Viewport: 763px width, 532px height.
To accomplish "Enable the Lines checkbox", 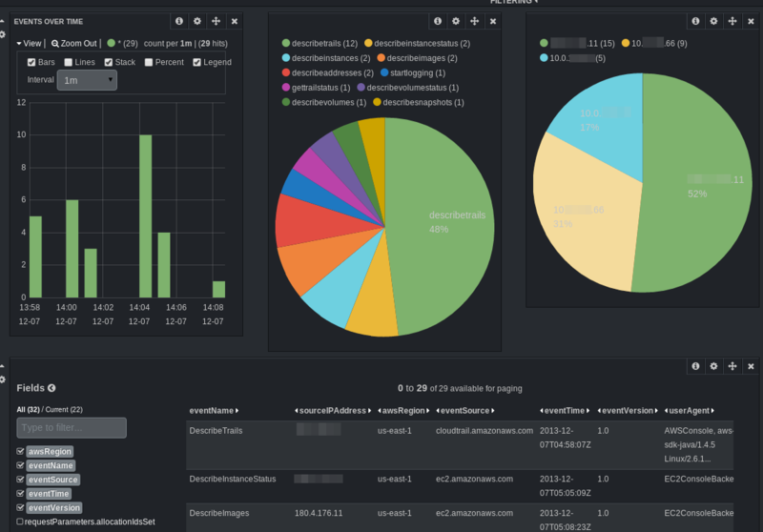I will coord(69,62).
